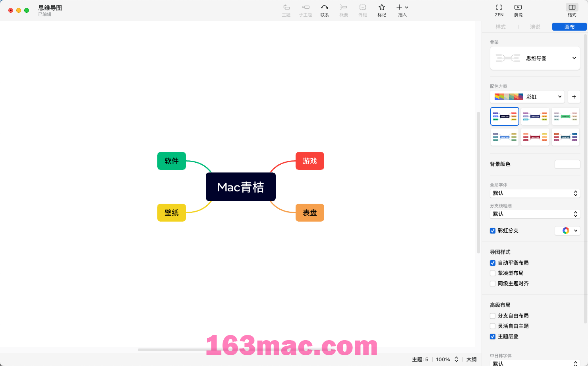
Task: Select the last theme thumbnail in bottom row
Action: pyautogui.click(x=565, y=137)
